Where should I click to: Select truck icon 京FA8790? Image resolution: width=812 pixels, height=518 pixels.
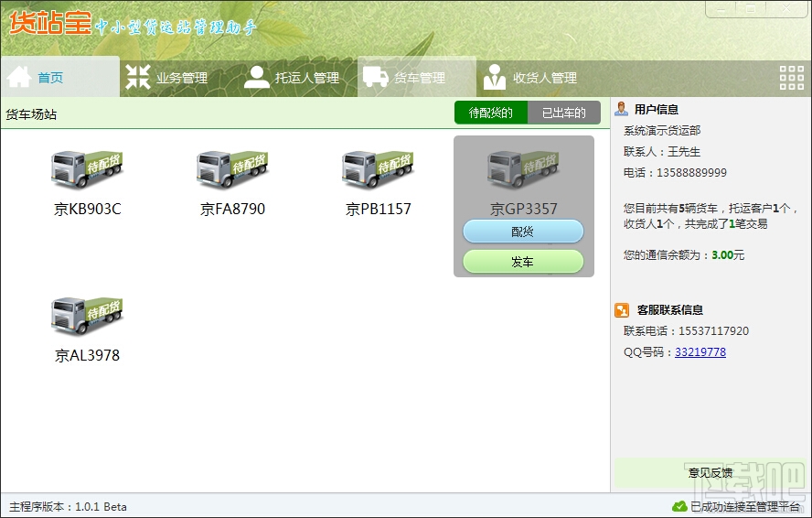232,169
